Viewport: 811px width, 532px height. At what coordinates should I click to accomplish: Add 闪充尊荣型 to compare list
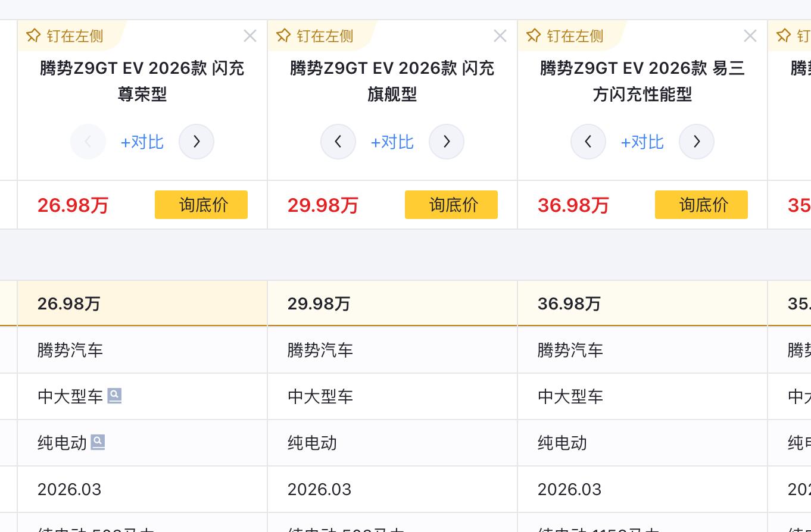click(x=142, y=142)
